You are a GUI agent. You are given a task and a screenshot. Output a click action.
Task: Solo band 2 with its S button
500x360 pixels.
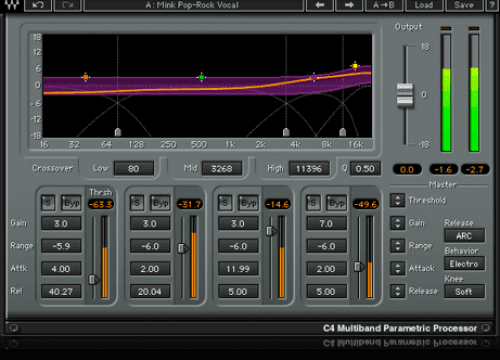[137, 203]
